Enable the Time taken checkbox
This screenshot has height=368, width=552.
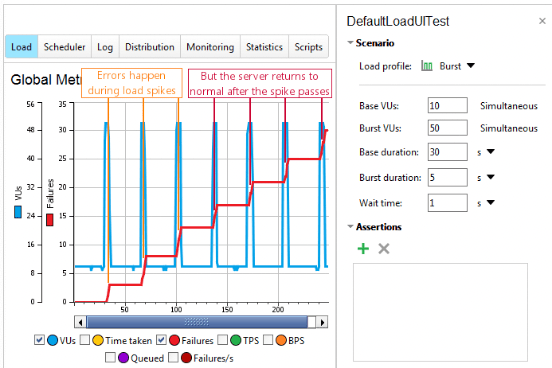pos(85,340)
